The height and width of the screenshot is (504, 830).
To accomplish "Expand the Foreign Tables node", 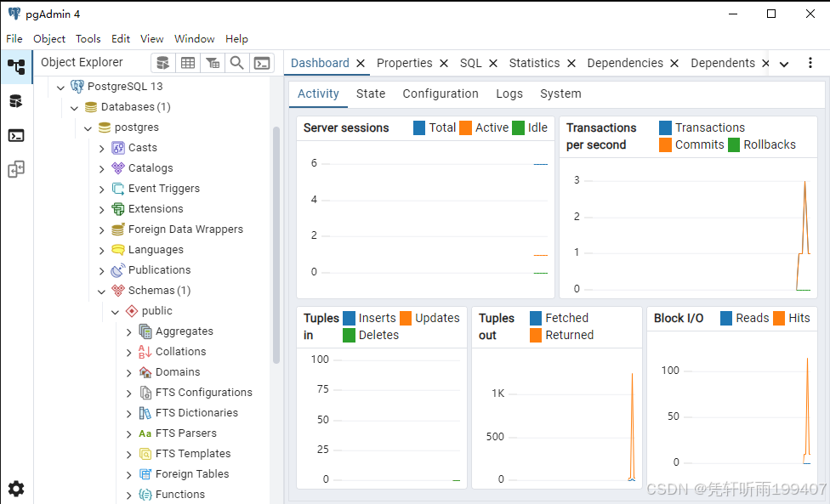I will tap(128, 475).
